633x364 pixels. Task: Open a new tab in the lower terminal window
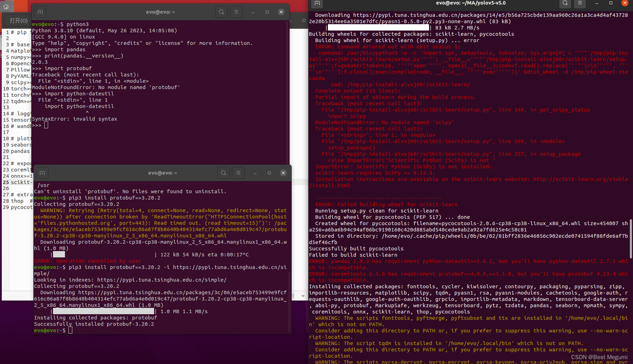[42, 173]
